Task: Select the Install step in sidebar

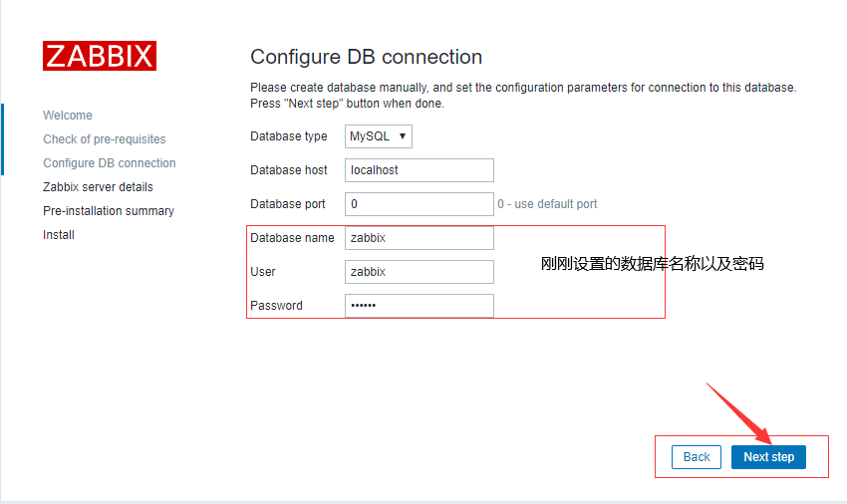Action: tap(59, 235)
